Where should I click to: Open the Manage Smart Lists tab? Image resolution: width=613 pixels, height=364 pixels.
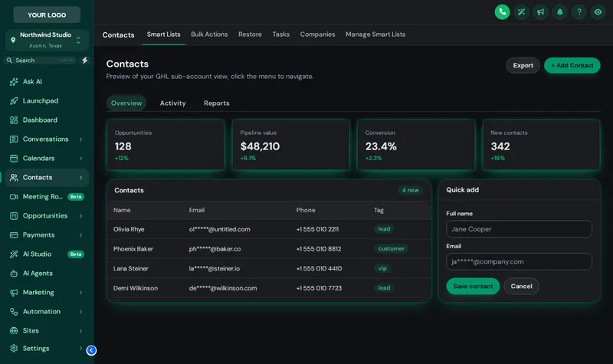pyautogui.click(x=375, y=34)
